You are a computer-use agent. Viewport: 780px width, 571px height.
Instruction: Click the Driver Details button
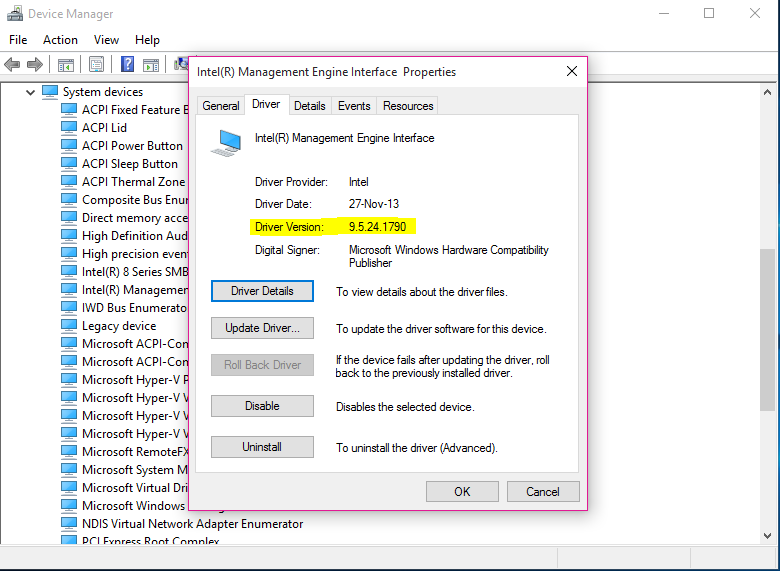tap(262, 291)
